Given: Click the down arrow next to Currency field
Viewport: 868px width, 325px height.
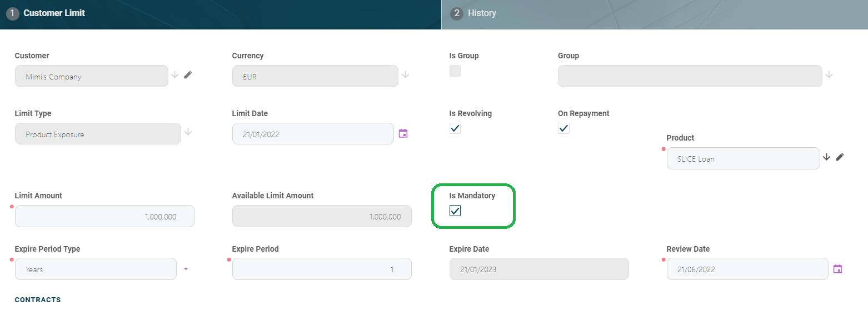Looking at the screenshot, I should pos(406,74).
